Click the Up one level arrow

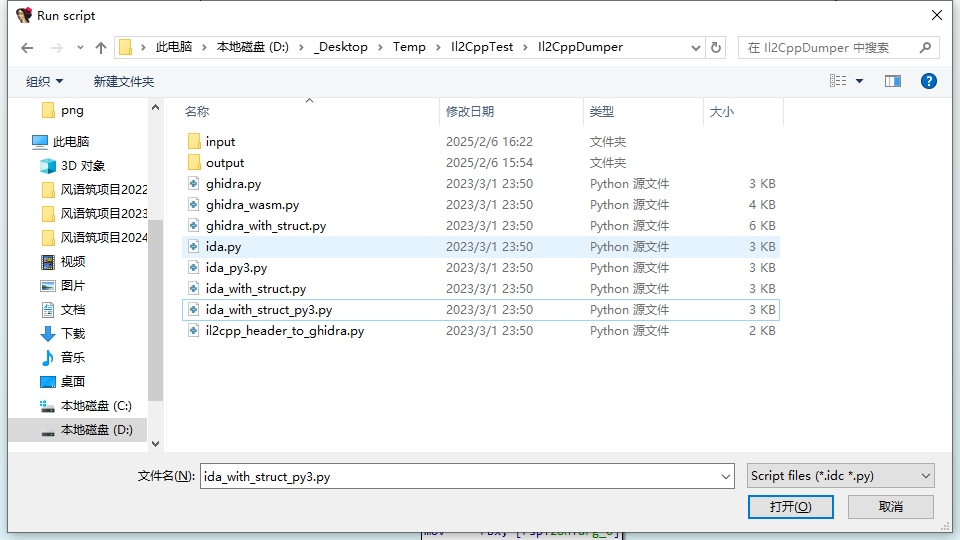(101, 48)
